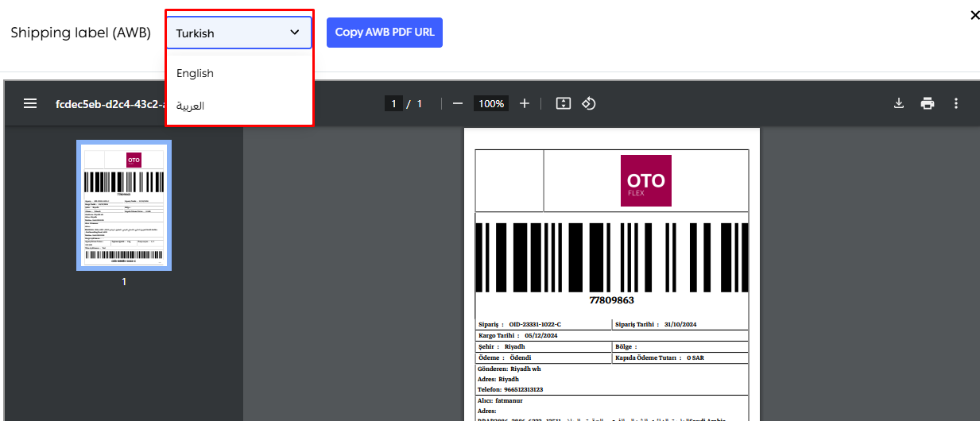Viewport: 980px width, 421px height.
Task: Print the shipping label PDF
Action: (928, 103)
